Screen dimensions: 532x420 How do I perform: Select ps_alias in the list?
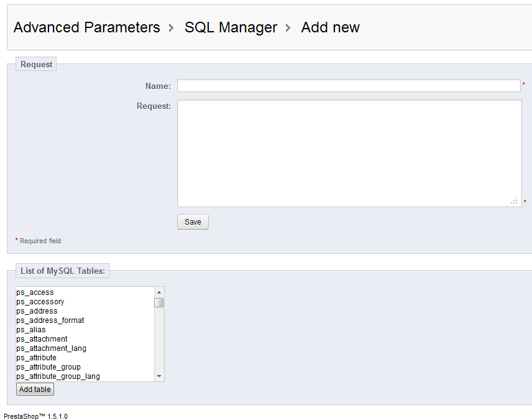[x=31, y=330]
